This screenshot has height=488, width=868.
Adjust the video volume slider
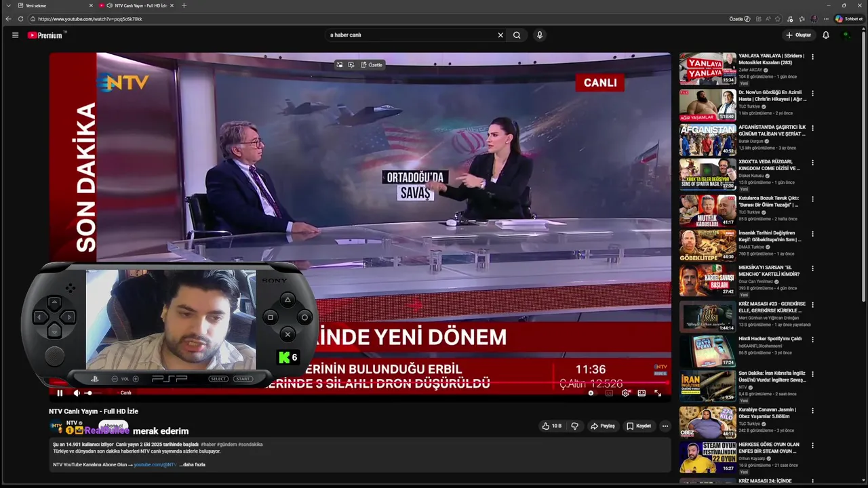click(x=94, y=392)
